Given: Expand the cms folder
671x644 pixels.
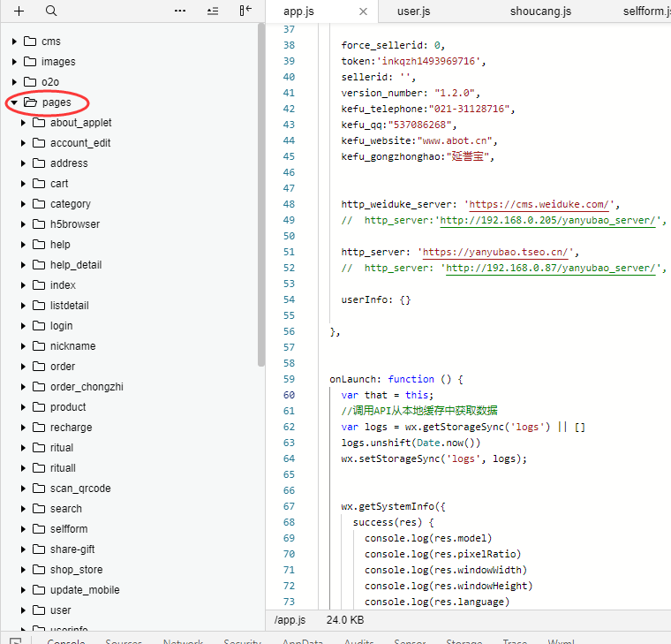Looking at the screenshot, I should tap(15, 42).
